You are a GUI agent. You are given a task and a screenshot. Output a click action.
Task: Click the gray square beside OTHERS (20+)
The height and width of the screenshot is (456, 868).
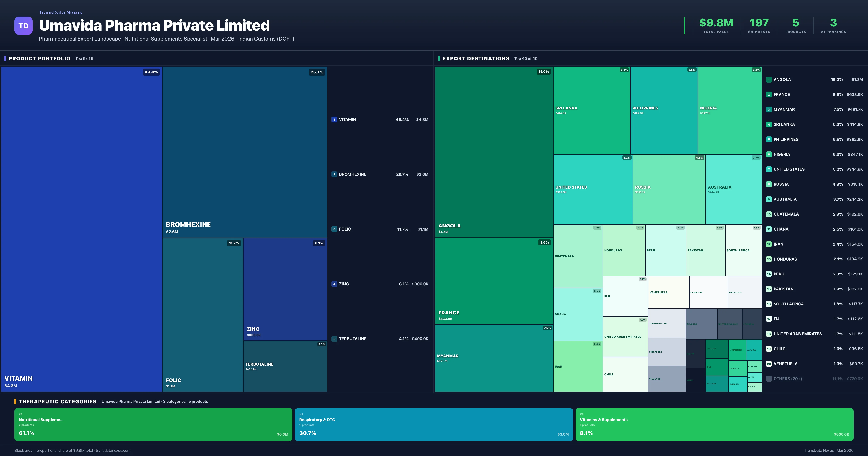pyautogui.click(x=769, y=379)
